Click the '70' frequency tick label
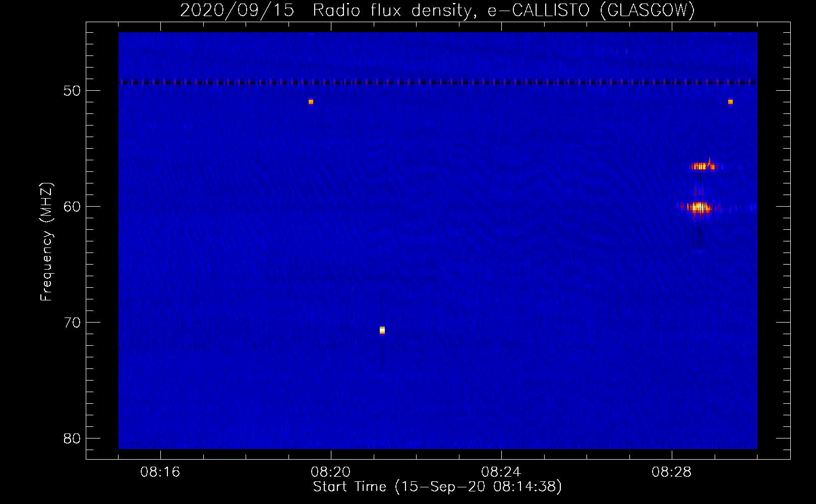Viewport: 816px width, 504px height. click(x=72, y=323)
